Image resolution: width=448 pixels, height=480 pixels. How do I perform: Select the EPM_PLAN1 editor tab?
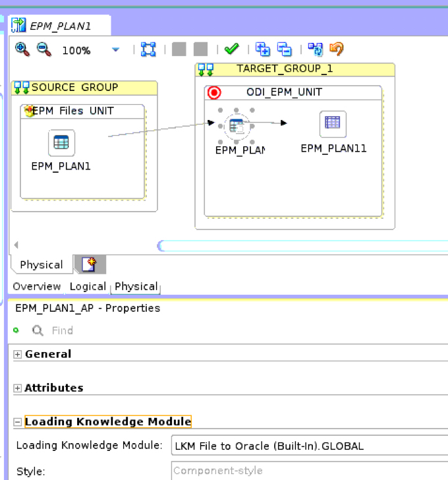tap(60, 26)
